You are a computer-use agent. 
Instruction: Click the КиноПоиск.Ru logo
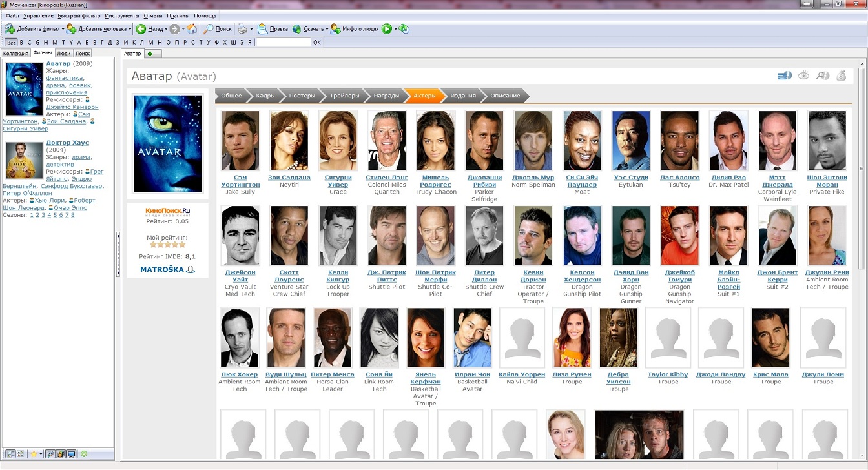click(x=167, y=210)
